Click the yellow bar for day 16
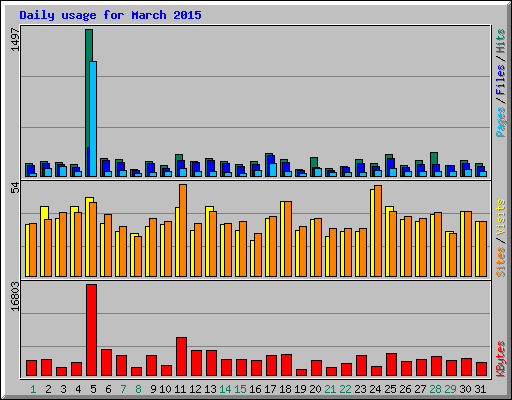 [252, 258]
